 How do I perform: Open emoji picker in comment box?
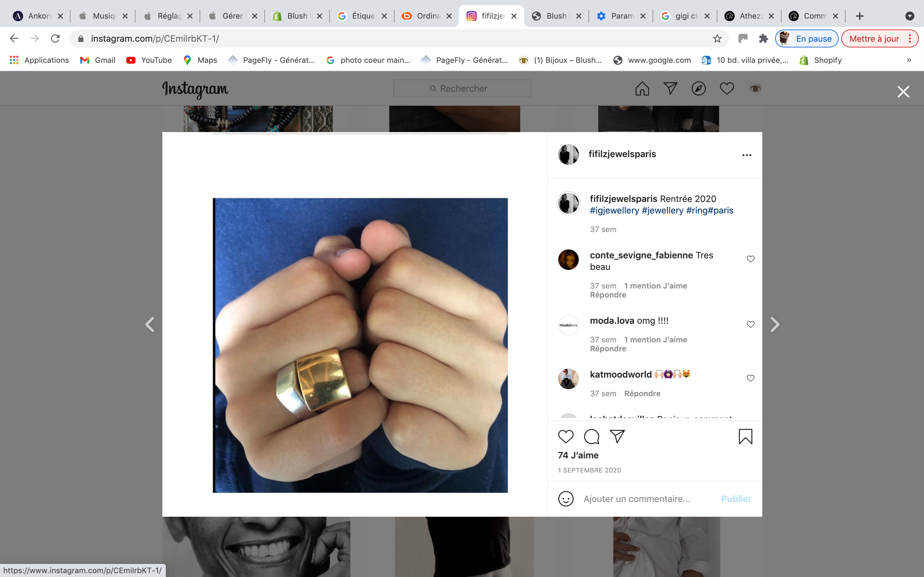[x=566, y=499]
